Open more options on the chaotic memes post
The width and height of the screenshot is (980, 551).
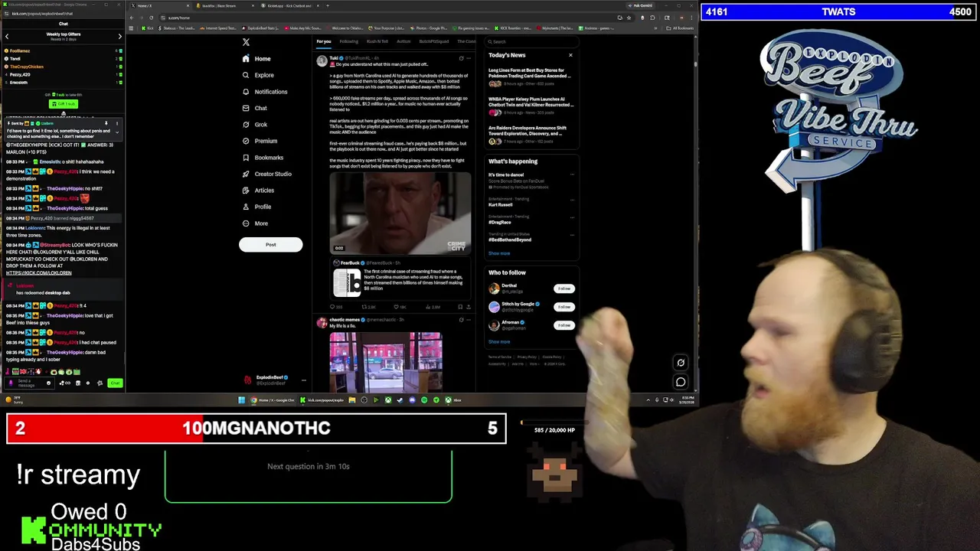(x=469, y=320)
